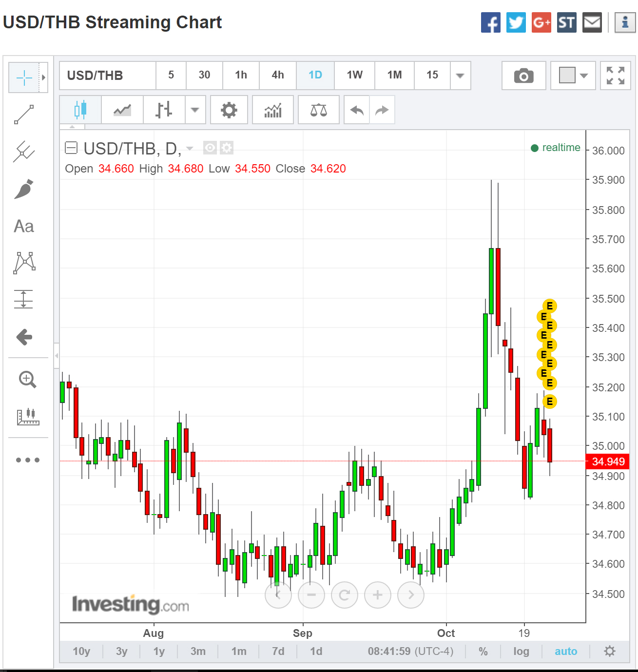Set date range to 1d
Screen dimensions: 638x672
click(x=316, y=651)
